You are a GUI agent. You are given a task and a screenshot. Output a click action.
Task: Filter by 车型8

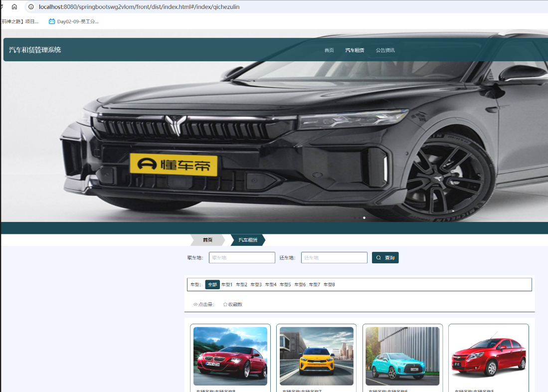click(x=329, y=285)
